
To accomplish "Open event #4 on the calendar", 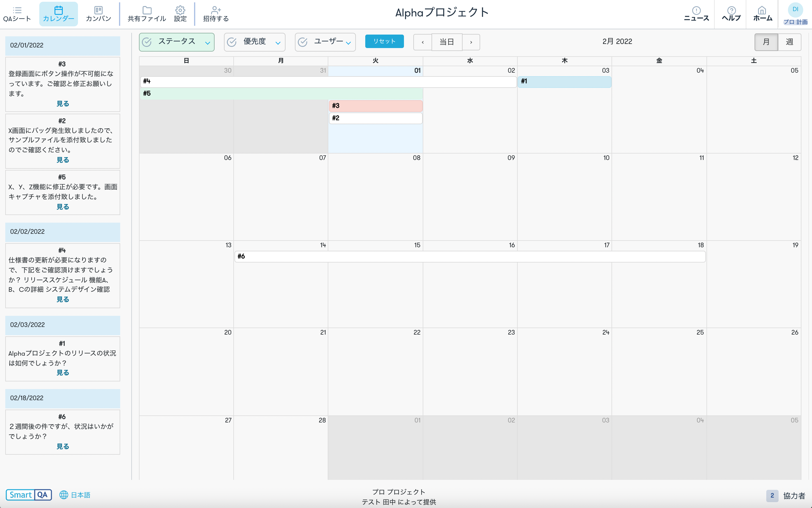I will click(x=328, y=82).
